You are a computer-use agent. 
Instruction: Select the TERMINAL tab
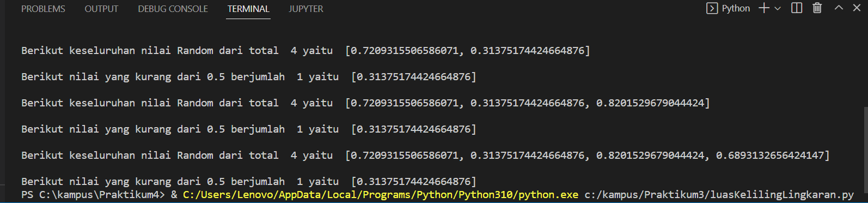[248, 9]
